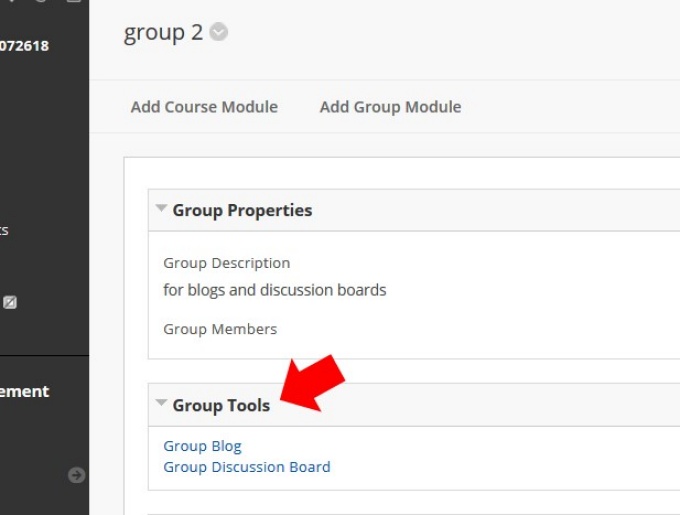
Task: Open the group 2 options chevron menu
Action: point(219,33)
